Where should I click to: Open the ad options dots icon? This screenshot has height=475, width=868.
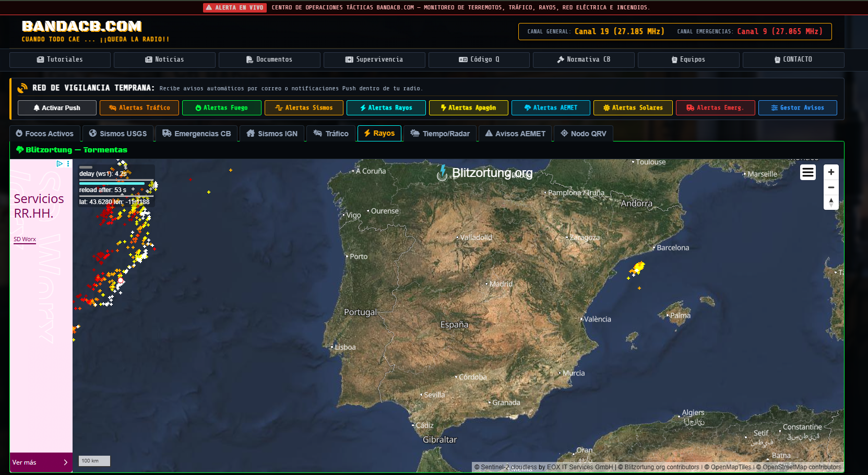(68, 164)
